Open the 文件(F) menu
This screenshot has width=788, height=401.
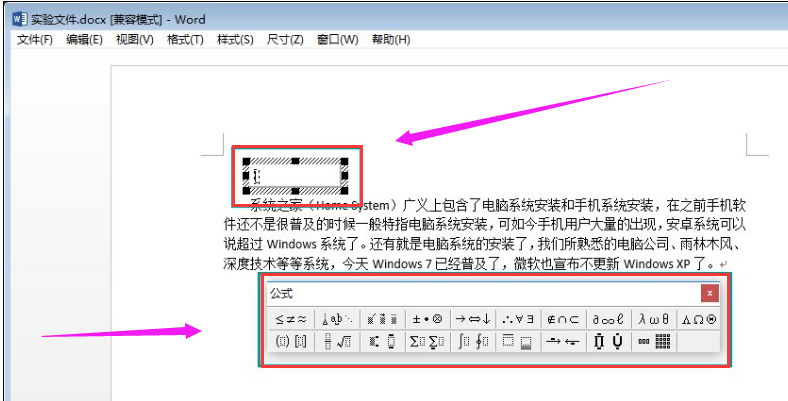tap(35, 40)
